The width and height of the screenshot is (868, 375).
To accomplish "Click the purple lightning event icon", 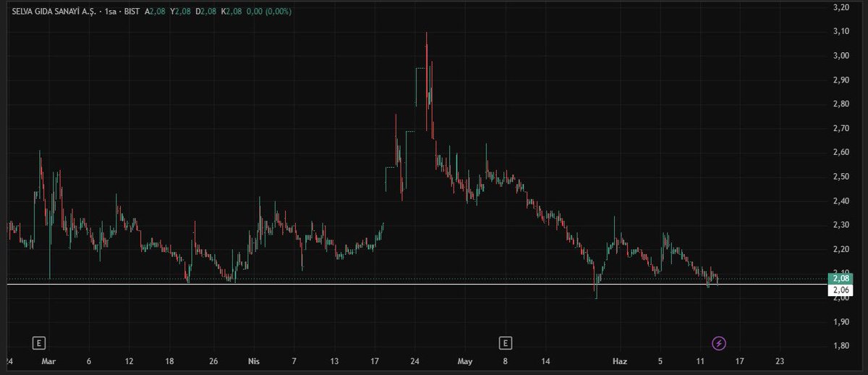I will coord(719,342).
